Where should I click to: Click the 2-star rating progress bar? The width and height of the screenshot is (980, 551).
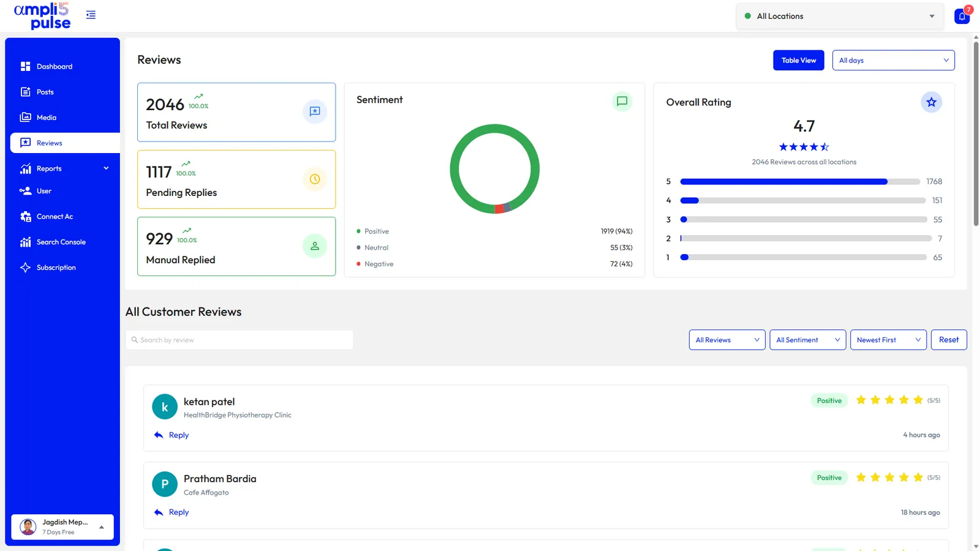click(805, 239)
